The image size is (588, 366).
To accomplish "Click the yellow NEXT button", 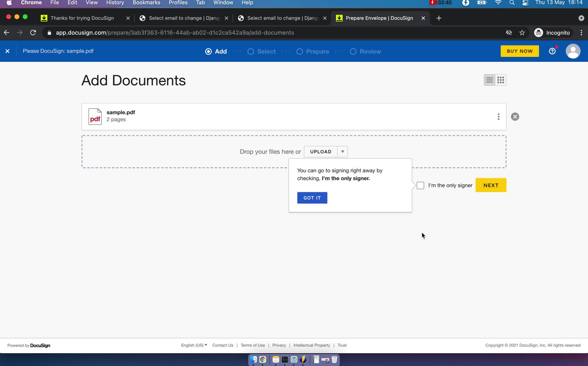I will point(491,185).
